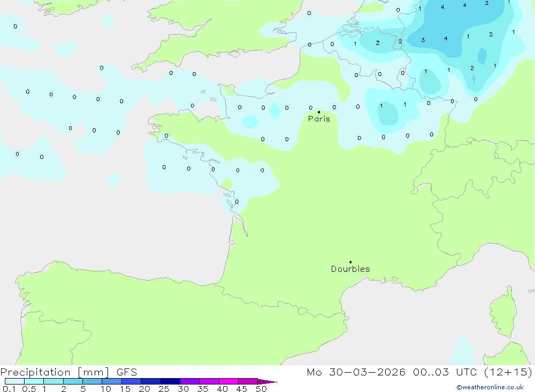
Task: Pick the 35–40 mm legend swatch
Action: [x=209, y=381]
